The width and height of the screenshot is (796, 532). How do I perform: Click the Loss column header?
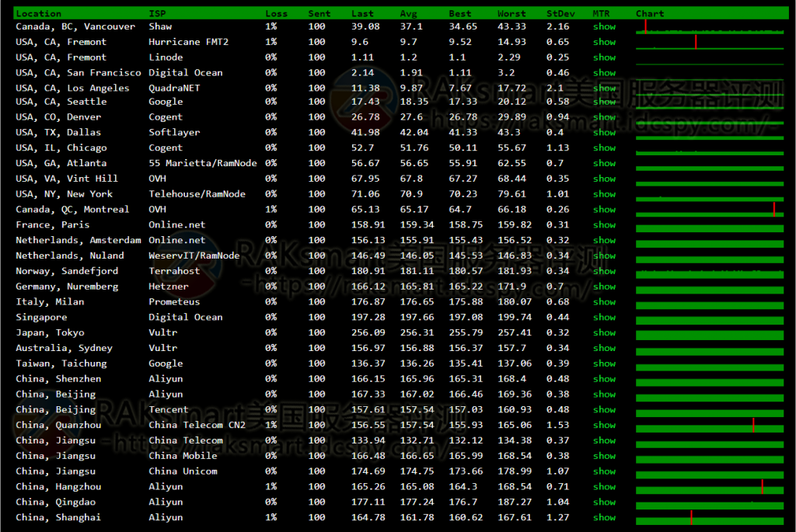[276, 14]
